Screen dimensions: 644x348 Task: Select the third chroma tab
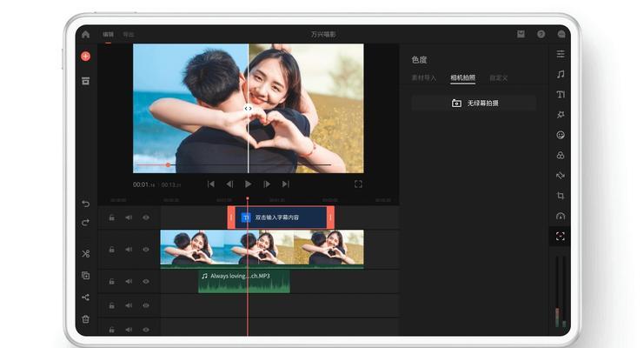(x=499, y=77)
